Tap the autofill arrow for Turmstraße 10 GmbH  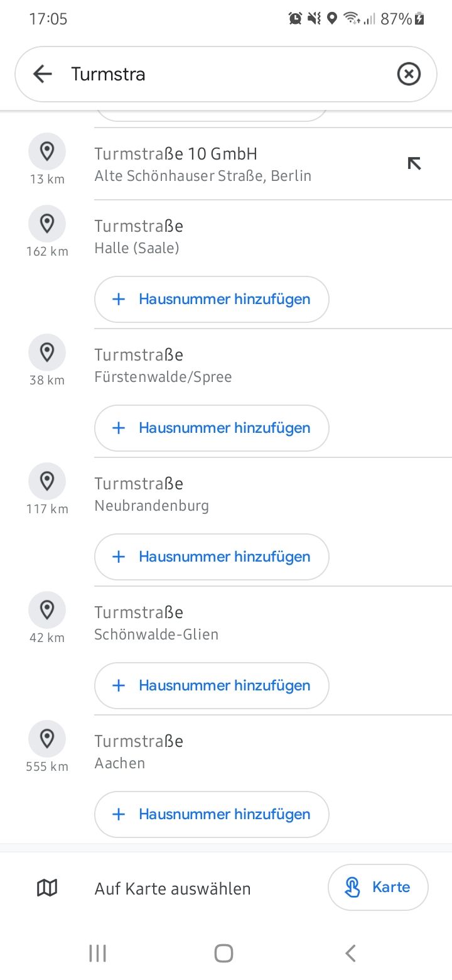pyautogui.click(x=414, y=164)
